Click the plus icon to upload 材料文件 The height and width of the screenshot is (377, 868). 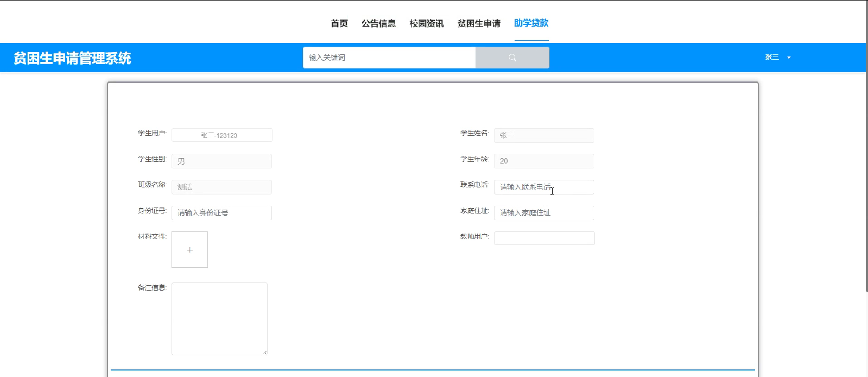(x=189, y=250)
